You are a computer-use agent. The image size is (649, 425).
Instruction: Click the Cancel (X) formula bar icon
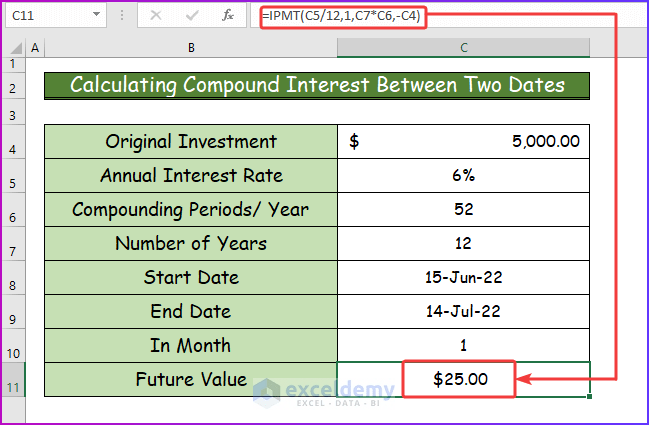156,16
